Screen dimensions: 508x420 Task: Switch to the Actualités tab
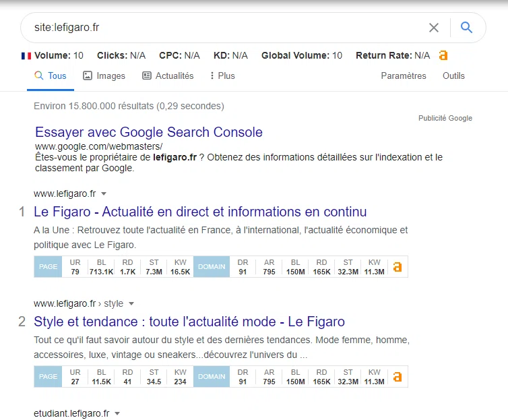point(168,76)
